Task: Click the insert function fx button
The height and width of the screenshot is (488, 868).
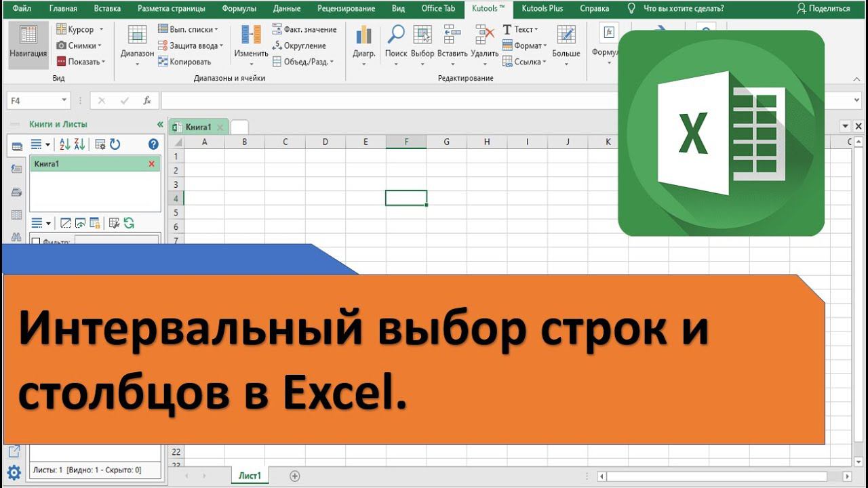Action: point(147,100)
